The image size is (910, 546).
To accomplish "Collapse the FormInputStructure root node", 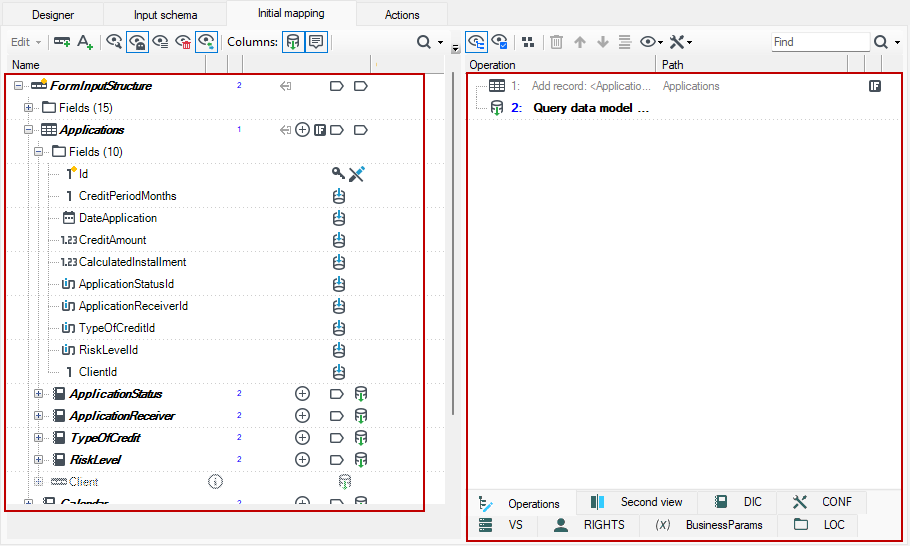I will (x=19, y=86).
